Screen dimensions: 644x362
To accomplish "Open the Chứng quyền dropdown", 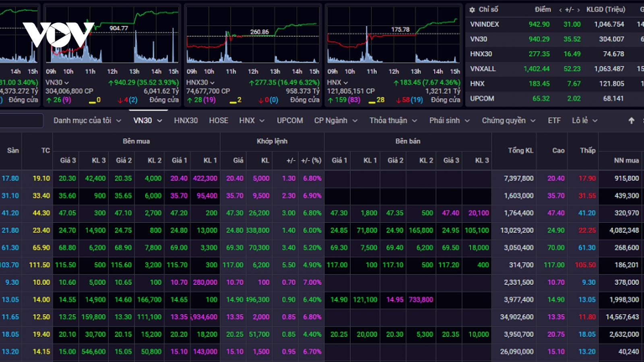I will [508, 121].
